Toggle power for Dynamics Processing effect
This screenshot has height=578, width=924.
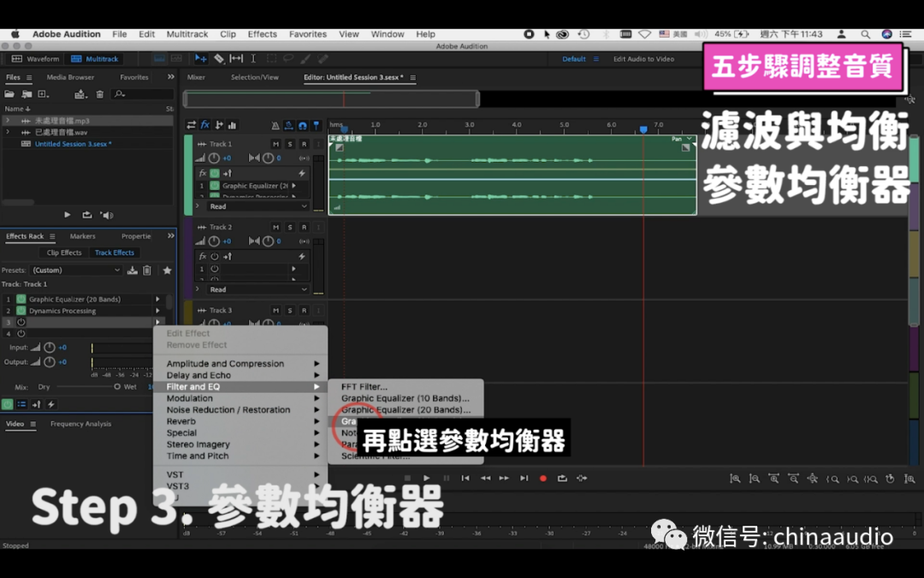(21, 311)
